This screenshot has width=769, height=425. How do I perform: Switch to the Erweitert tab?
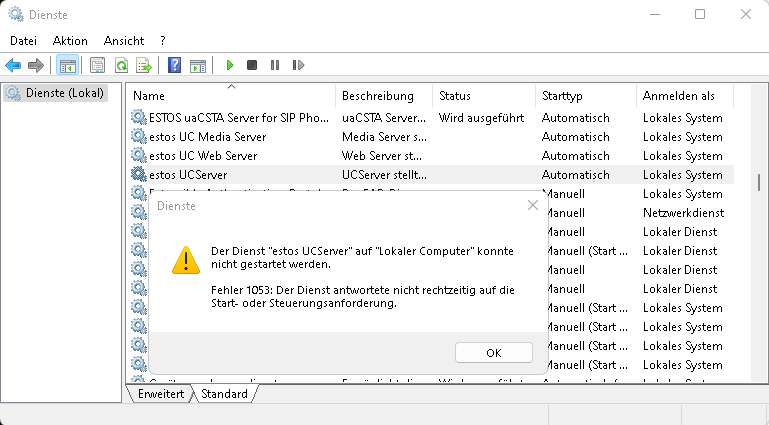(161, 394)
